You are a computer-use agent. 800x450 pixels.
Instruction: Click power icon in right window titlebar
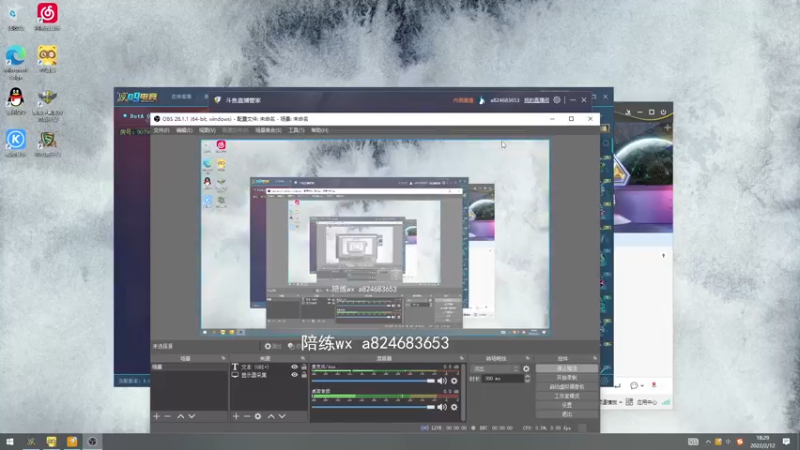coord(663,112)
